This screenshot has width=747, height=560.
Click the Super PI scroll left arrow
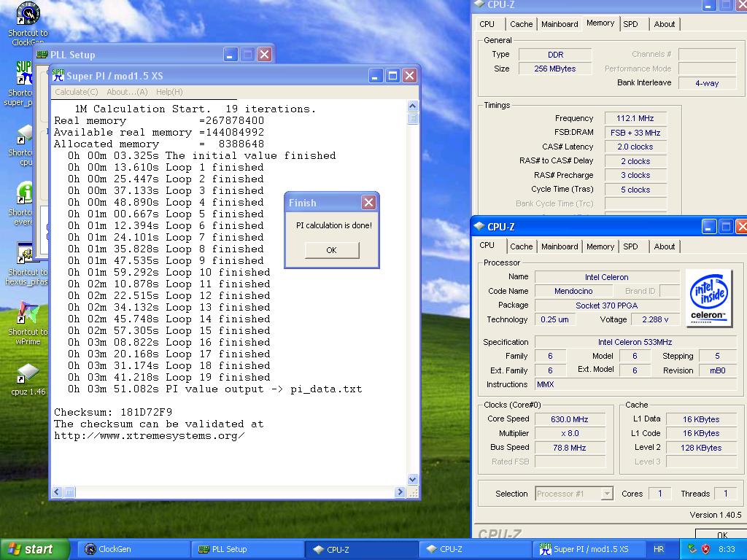pyautogui.click(x=57, y=492)
